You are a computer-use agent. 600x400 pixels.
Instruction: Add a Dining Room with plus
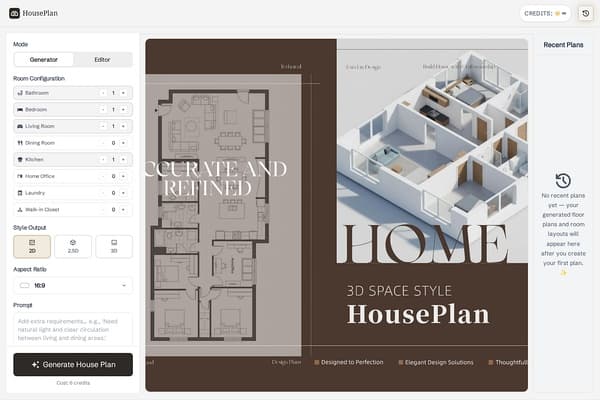(x=123, y=143)
